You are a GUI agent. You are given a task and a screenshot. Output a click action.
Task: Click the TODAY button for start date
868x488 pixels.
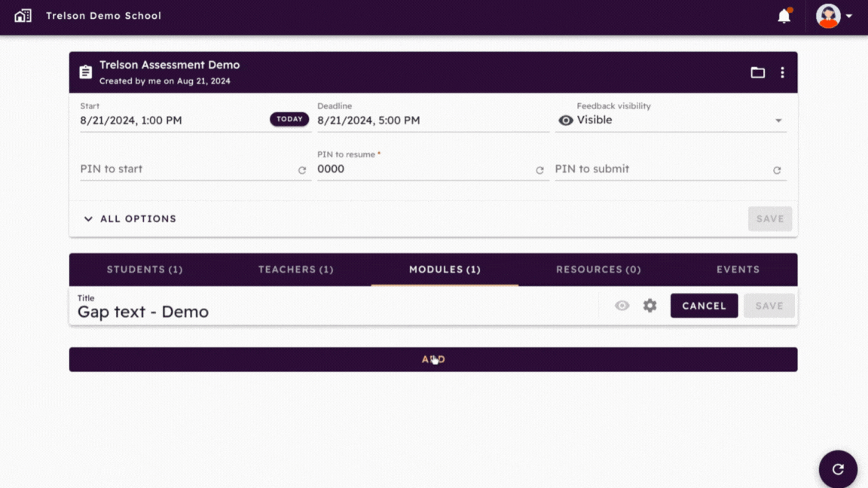click(289, 119)
